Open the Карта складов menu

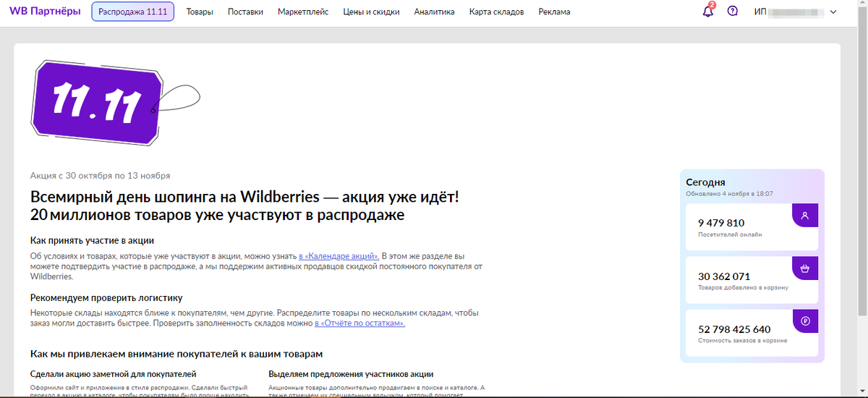pos(496,12)
